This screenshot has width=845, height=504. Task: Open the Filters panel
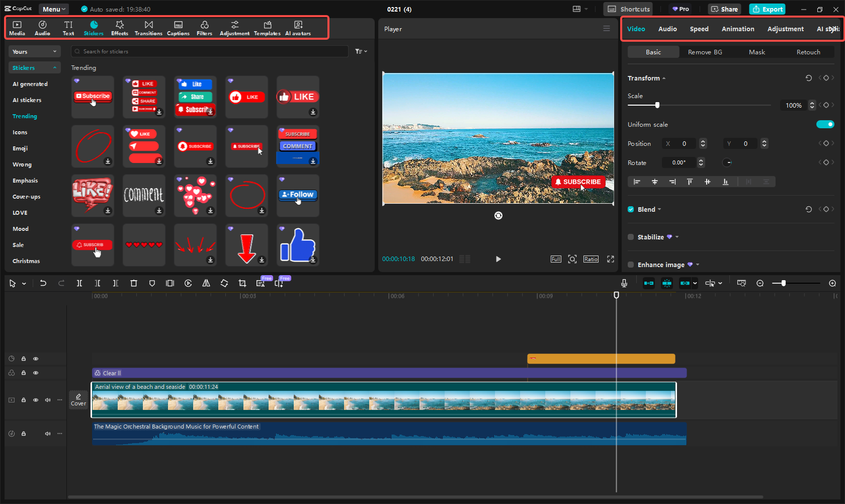(x=204, y=28)
